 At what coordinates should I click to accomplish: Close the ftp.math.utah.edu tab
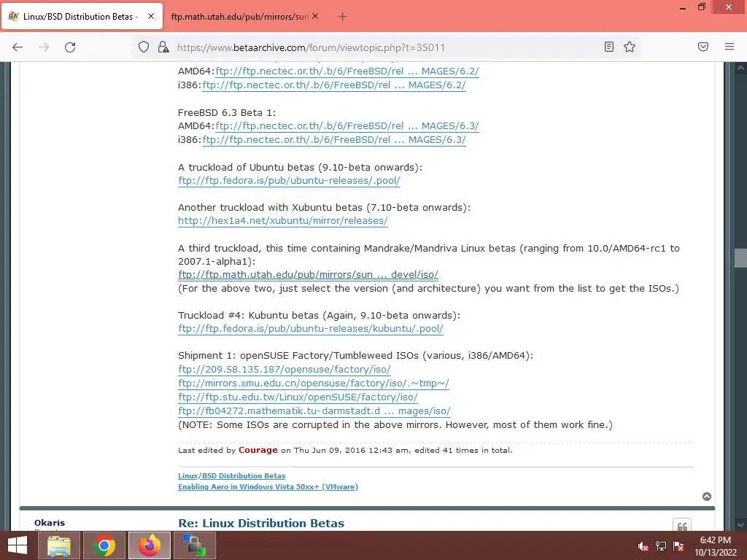tap(315, 16)
